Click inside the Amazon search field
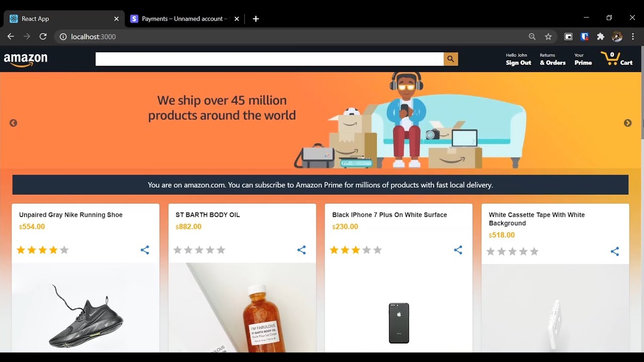644x362 pixels. click(270, 59)
